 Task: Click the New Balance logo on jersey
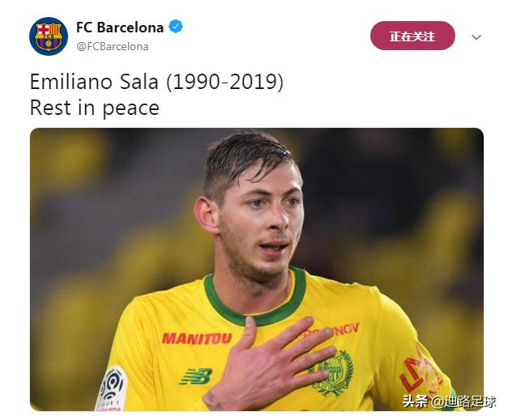(x=195, y=376)
